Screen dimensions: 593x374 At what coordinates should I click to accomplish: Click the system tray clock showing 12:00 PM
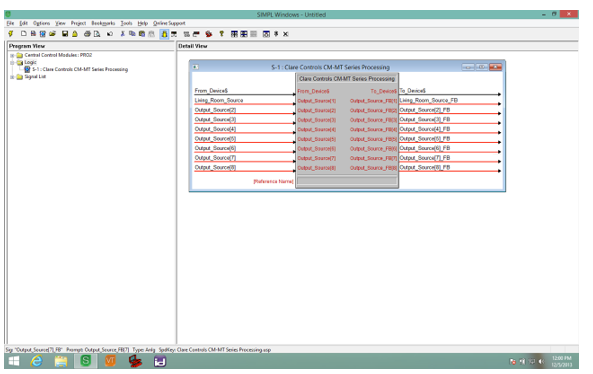pos(561,362)
